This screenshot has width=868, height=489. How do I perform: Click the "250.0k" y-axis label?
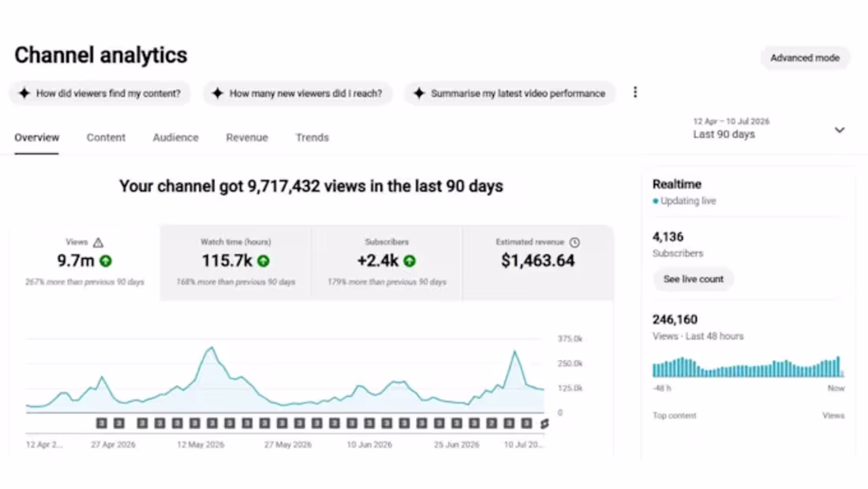click(571, 364)
